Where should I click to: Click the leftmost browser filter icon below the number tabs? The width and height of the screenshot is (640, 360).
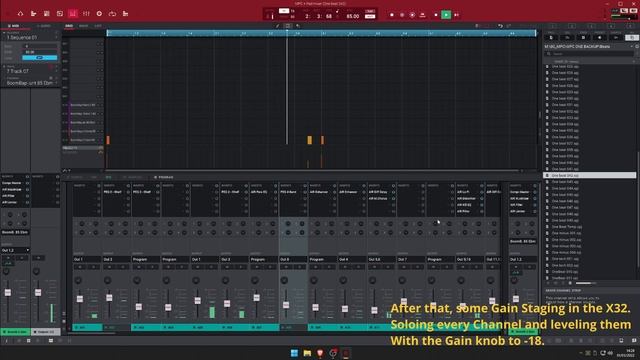[x=551, y=38]
